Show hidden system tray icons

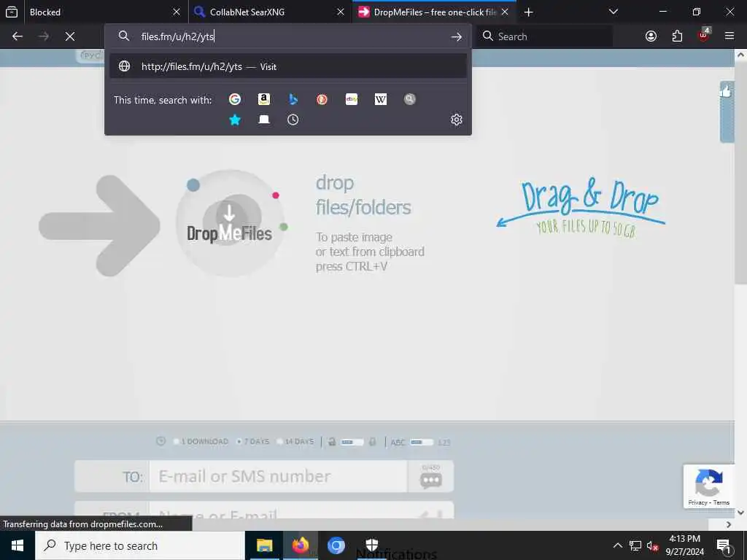[x=617, y=545]
